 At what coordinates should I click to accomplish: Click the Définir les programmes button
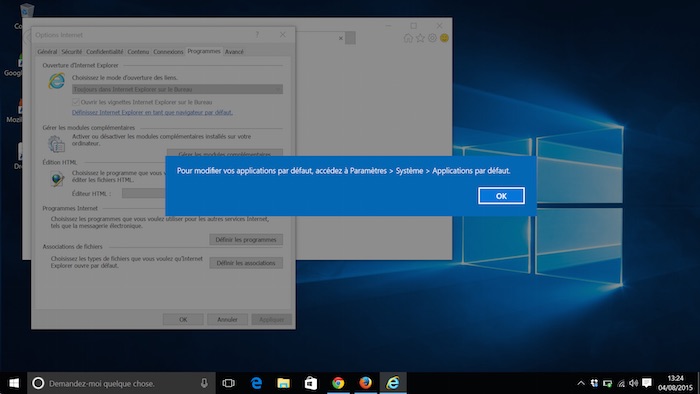pos(246,240)
